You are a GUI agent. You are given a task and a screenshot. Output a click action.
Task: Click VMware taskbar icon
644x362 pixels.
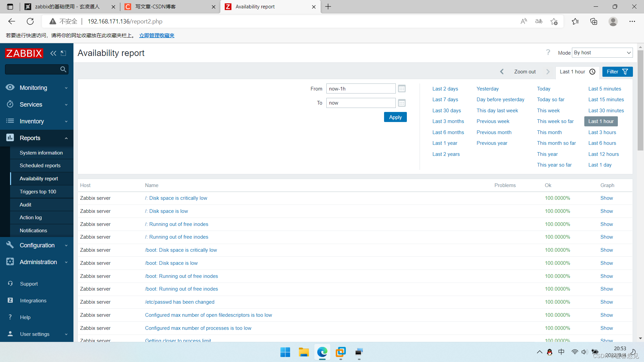pos(341,352)
